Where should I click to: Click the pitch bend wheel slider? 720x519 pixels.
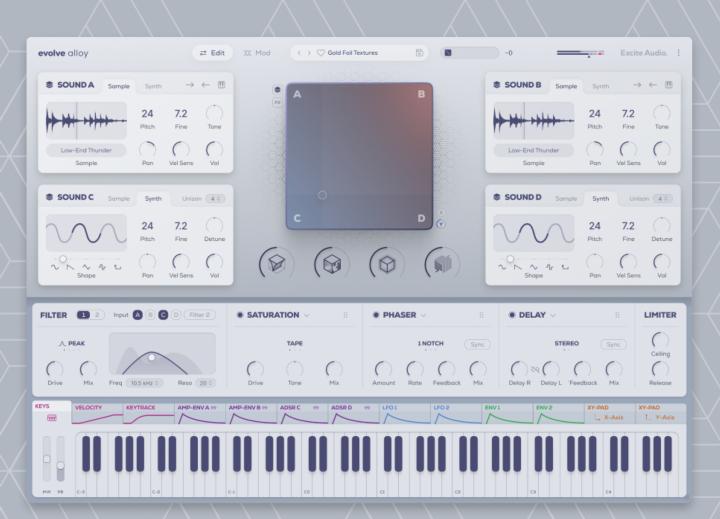click(60, 465)
